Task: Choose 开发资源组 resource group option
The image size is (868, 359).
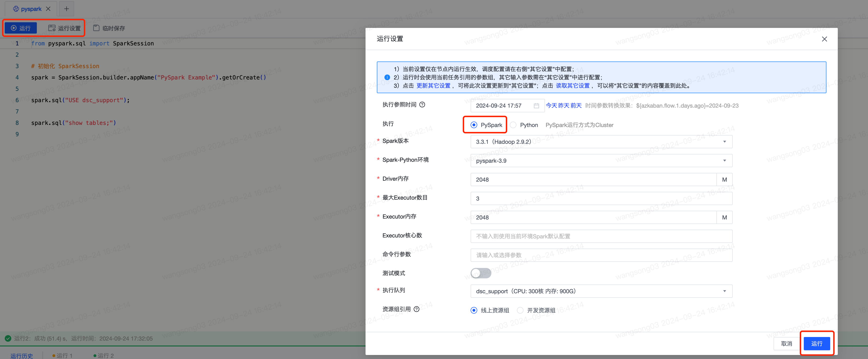Action: (520, 310)
